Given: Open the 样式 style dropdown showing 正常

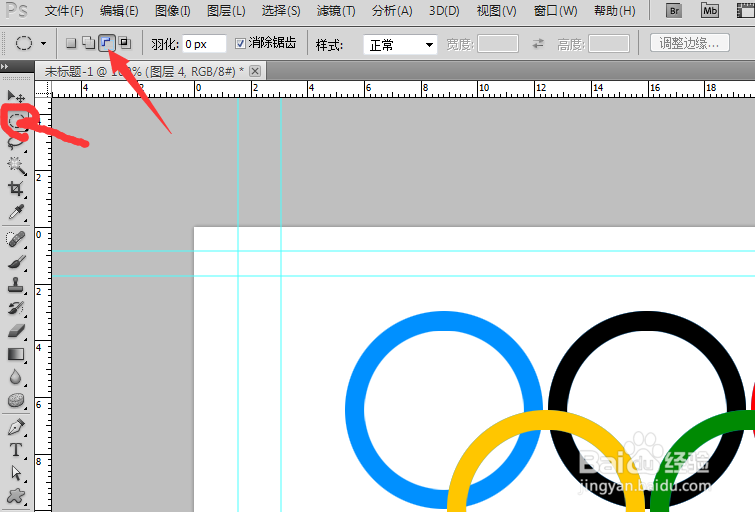Looking at the screenshot, I should (x=400, y=45).
